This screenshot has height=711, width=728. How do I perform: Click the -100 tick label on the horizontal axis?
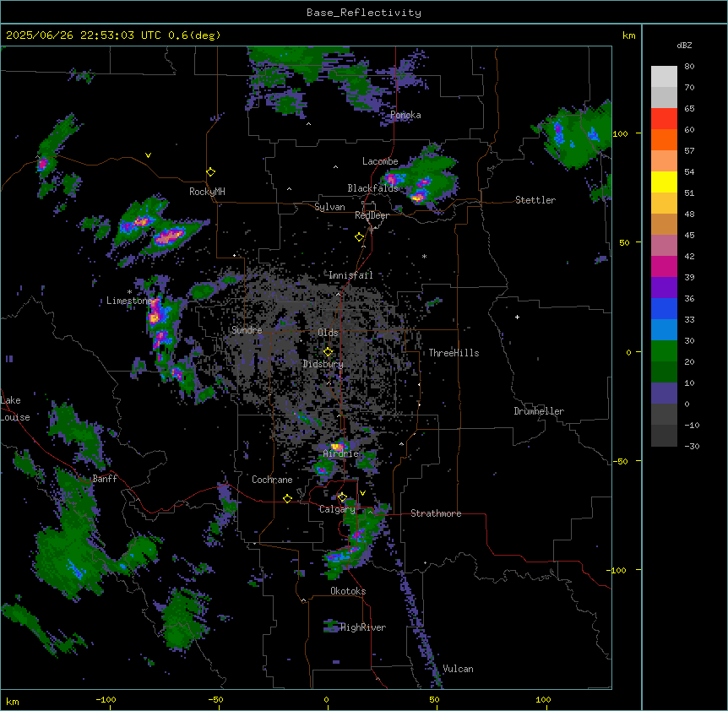point(106,699)
